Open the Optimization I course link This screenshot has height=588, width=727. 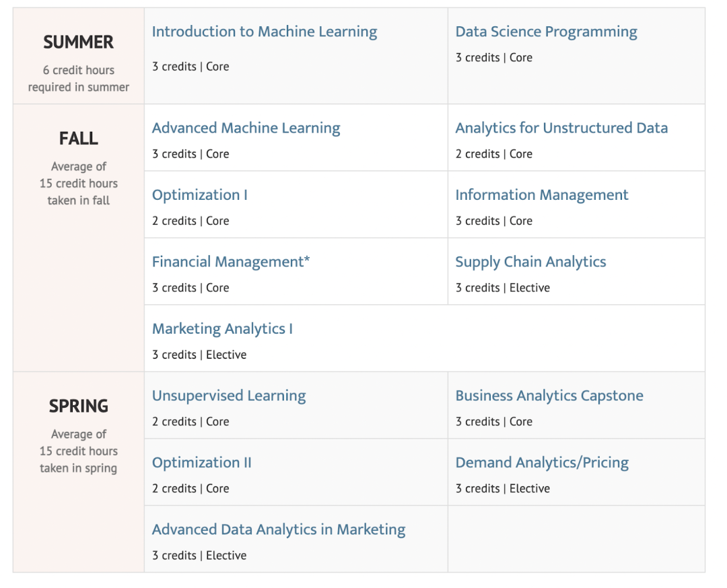click(x=199, y=194)
